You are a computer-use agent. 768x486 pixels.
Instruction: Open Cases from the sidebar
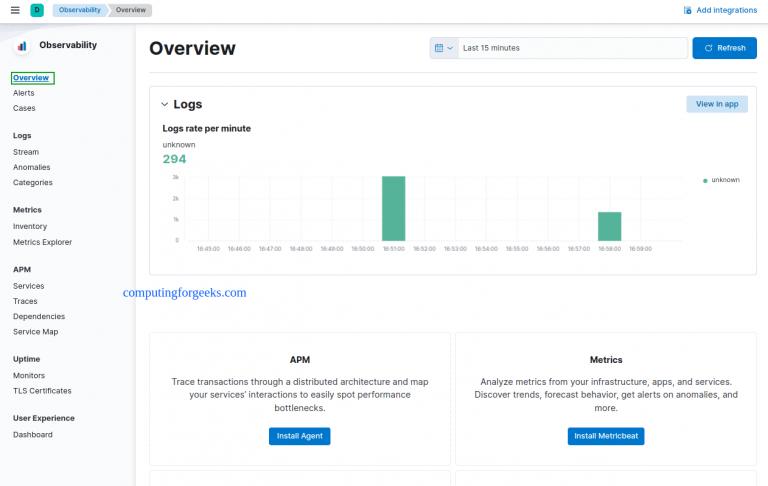pyautogui.click(x=24, y=108)
